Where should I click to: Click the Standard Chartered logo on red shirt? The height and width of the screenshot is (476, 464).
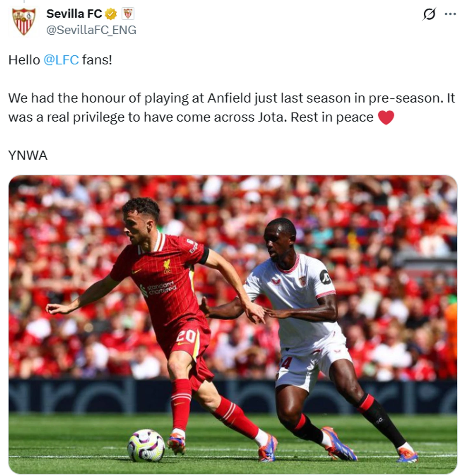pyautogui.click(x=159, y=288)
